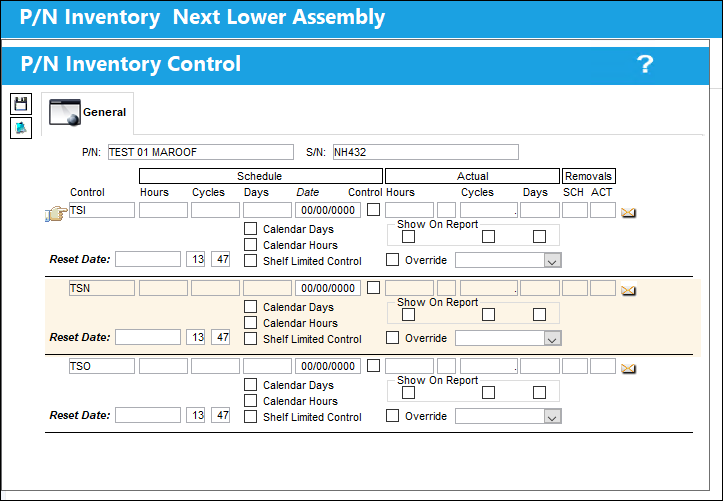The height and width of the screenshot is (501, 723).
Task: Click the P/N field TEST 01 MAROOF
Action: pos(201,152)
